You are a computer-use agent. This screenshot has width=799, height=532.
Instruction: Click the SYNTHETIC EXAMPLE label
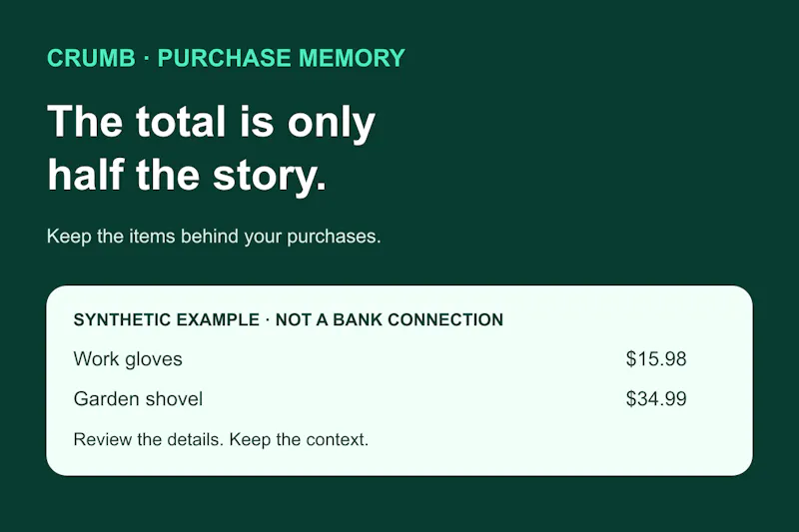click(x=167, y=319)
